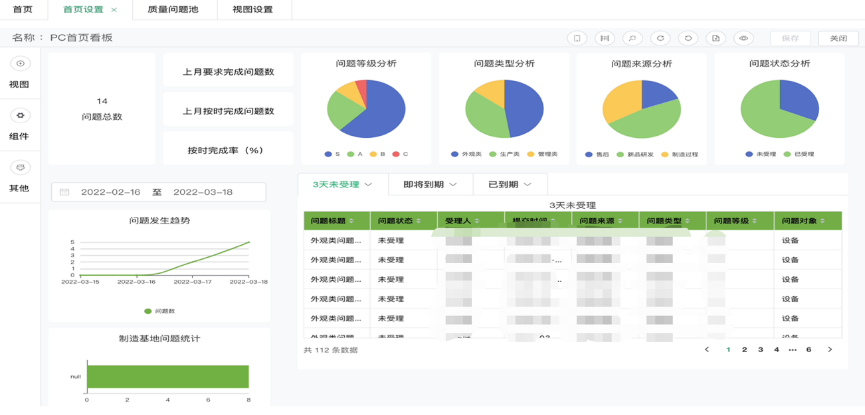Open the 其他 sidebar panel
The image size is (865, 415).
(x=19, y=177)
